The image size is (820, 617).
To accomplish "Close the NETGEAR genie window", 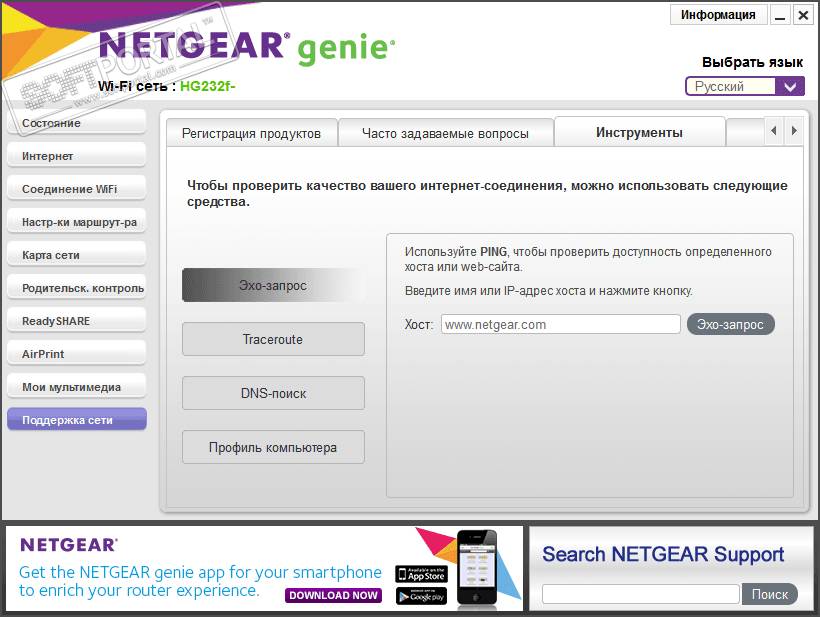I will click(803, 15).
